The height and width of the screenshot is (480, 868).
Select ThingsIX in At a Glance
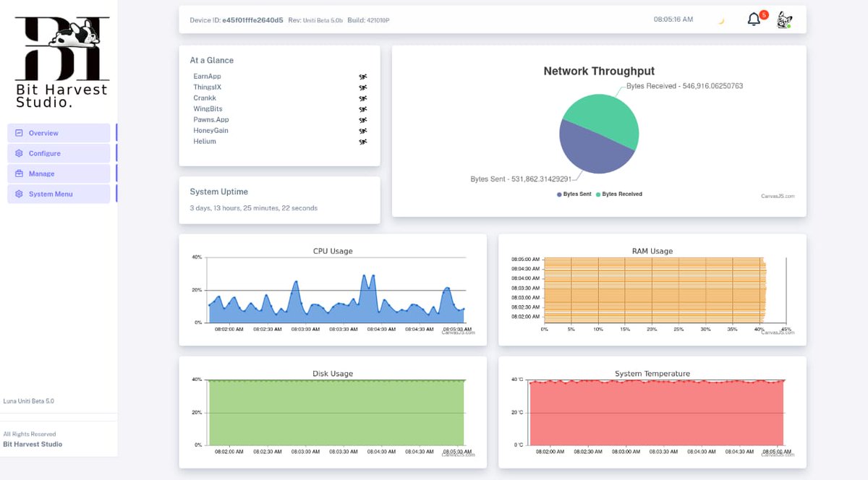tap(207, 87)
